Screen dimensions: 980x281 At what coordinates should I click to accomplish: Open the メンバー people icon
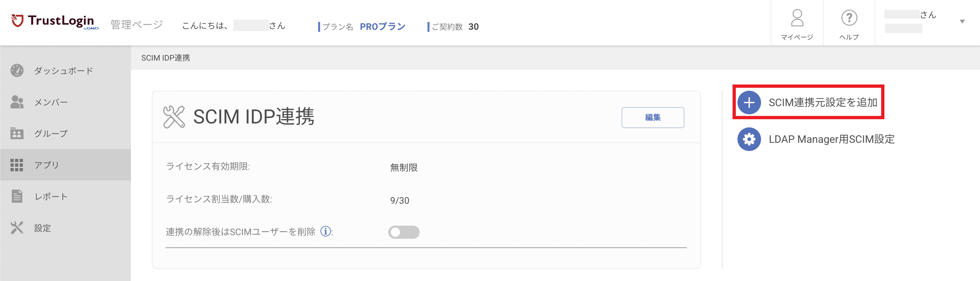pos(17,102)
